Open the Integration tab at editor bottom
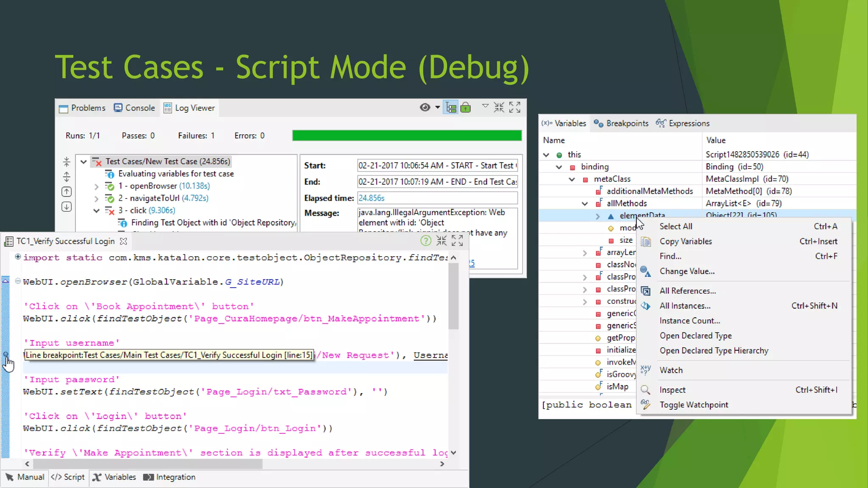This screenshot has height=488, width=868. (x=170, y=477)
